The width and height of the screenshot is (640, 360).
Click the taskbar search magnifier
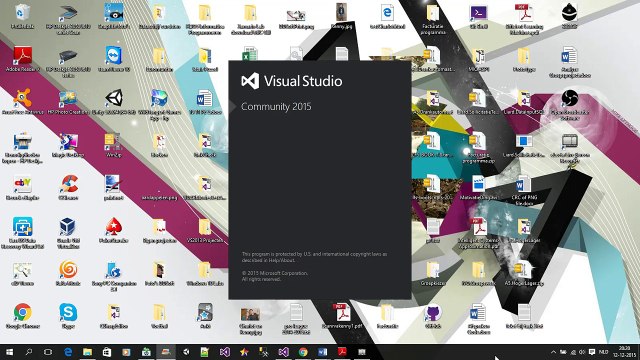click(x=29, y=352)
